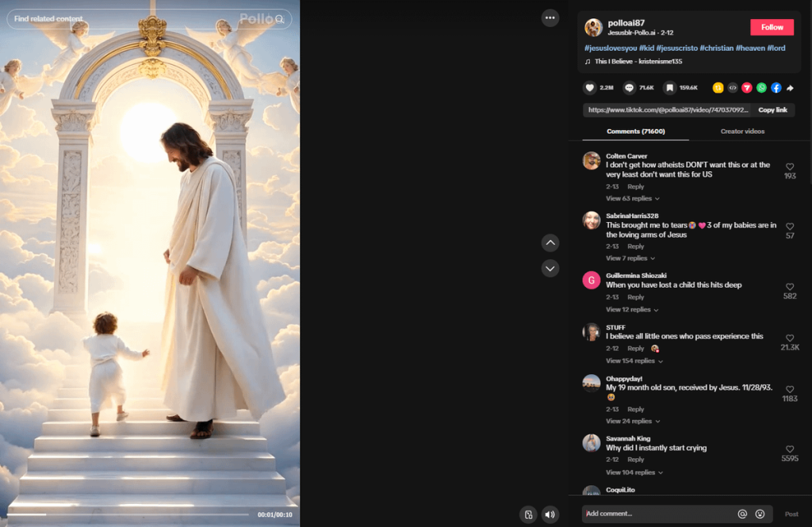Click the @ mention icon

[742, 514]
